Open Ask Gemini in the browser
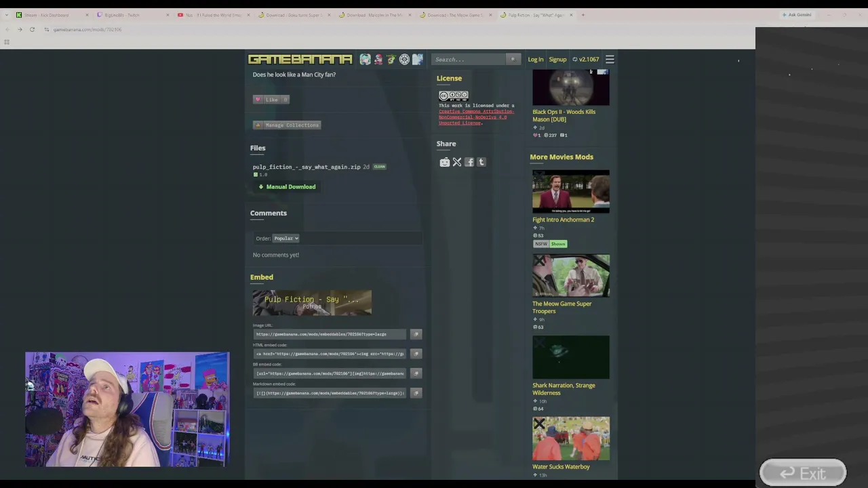This screenshot has height=488, width=868. (797, 15)
